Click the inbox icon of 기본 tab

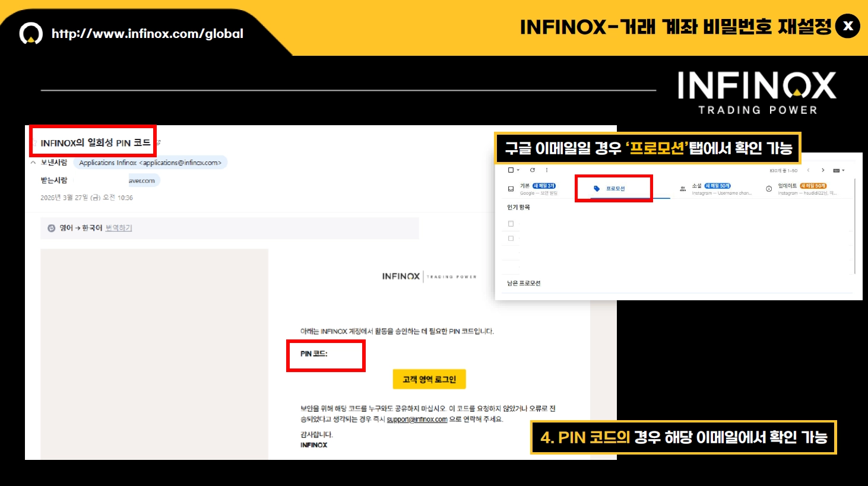point(511,189)
